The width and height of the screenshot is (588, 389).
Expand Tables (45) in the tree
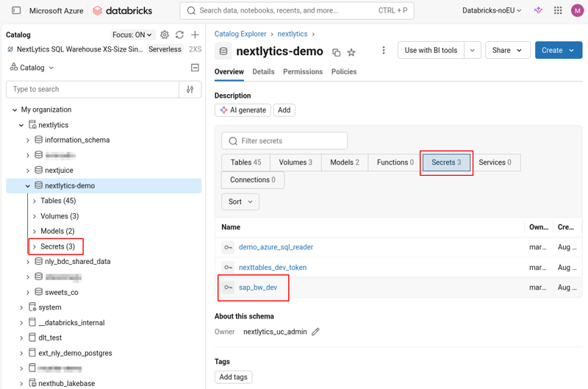[x=34, y=201]
